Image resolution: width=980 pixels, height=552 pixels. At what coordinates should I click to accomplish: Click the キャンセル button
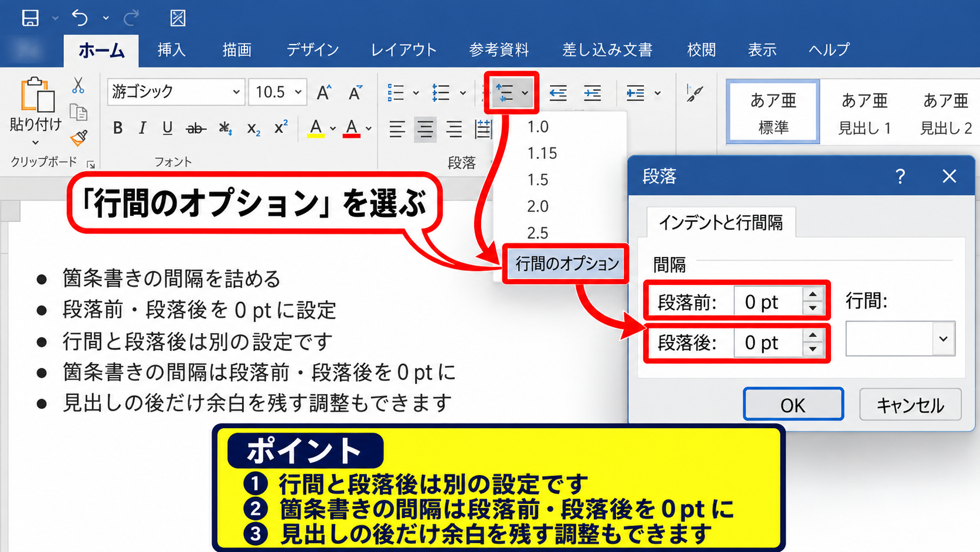(910, 405)
